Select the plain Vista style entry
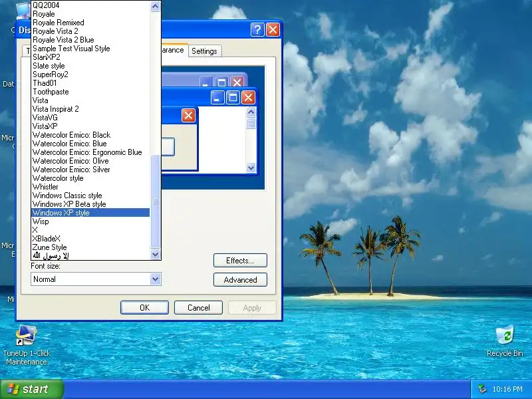Image resolution: width=532 pixels, height=399 pixels. coord(90,100)
